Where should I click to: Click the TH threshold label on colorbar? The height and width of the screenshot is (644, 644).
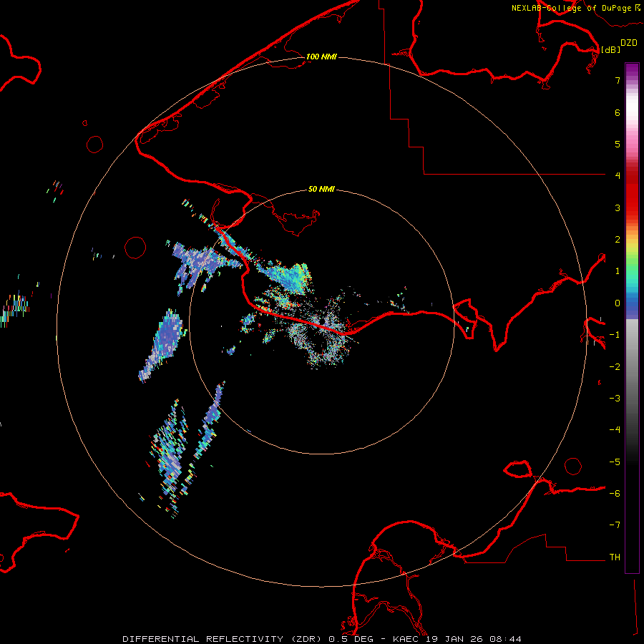[615, 557]
